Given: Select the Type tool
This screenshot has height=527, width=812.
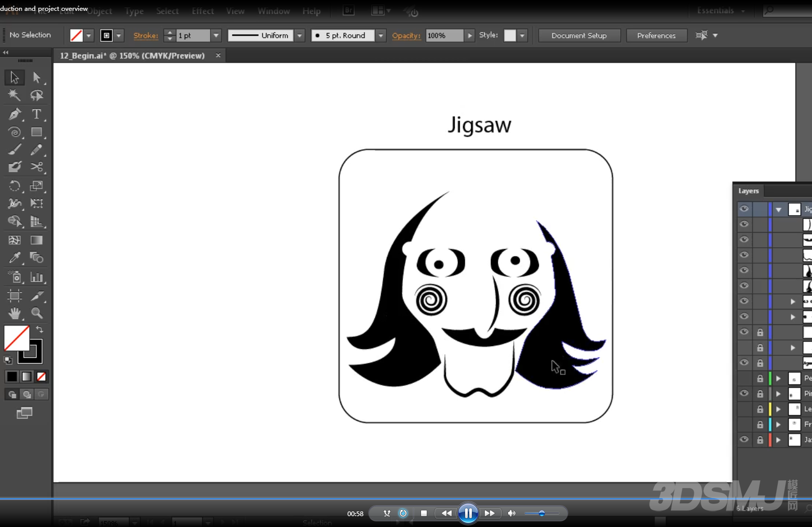Looking at the screenshot, I should click(36, 114).
